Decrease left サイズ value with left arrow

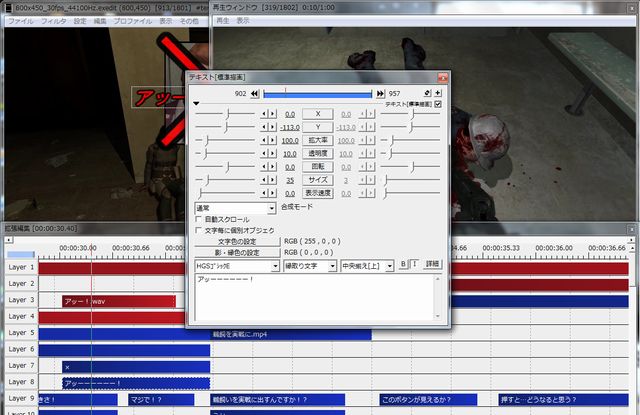pyautogui.click(x=264, y=180)
